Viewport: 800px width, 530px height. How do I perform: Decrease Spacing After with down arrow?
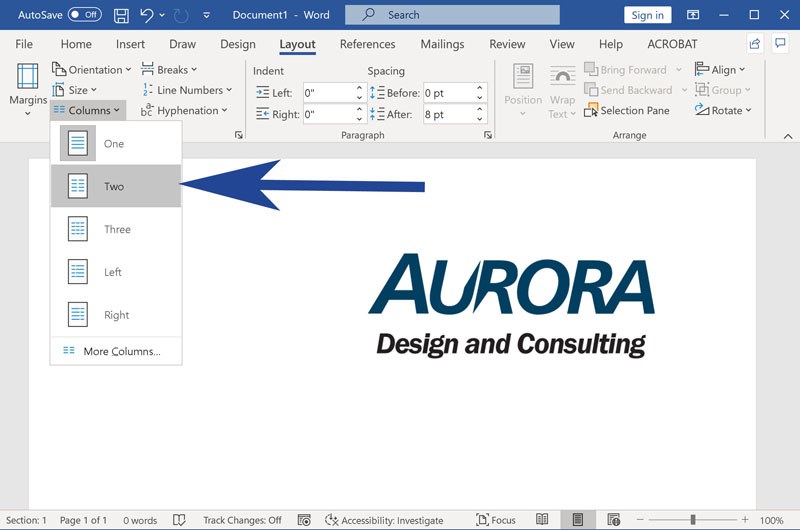pyautogui.click(x=480, y=119)
